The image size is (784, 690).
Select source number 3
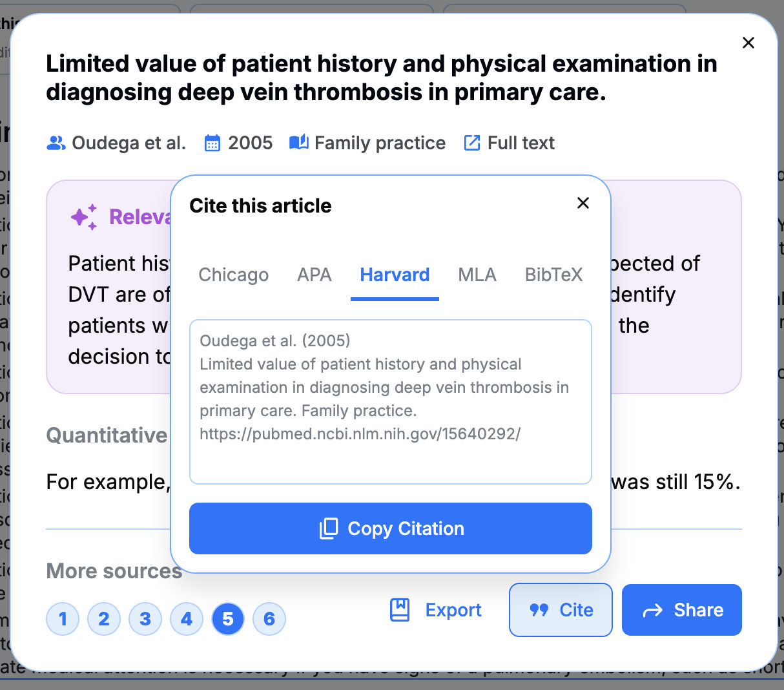[145, 618]
